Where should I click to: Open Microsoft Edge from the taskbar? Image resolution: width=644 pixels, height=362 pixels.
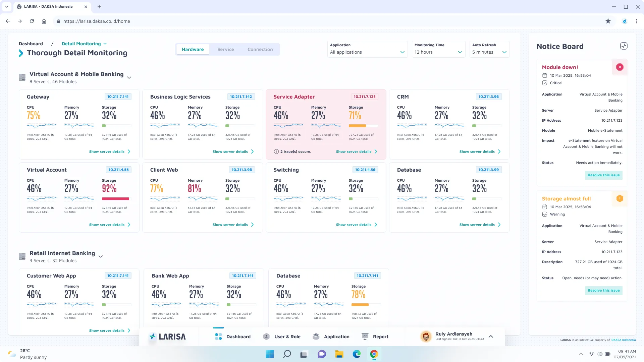[357, 354]
